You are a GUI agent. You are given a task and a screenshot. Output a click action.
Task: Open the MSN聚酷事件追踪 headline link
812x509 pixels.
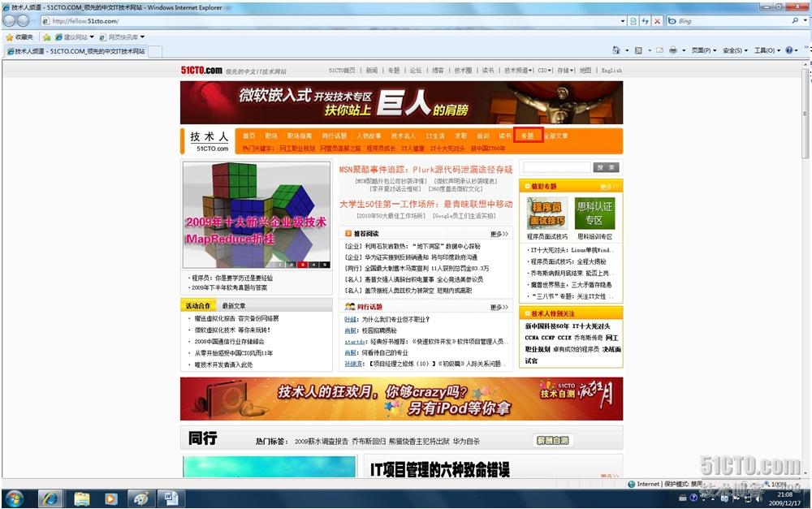tap(425, 170)
